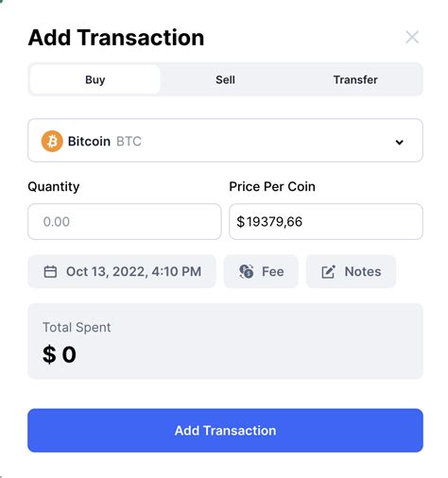This screenshot has width=448, height=478.
Task: Click the coin icon on Fee button
Action: point(247,271)
